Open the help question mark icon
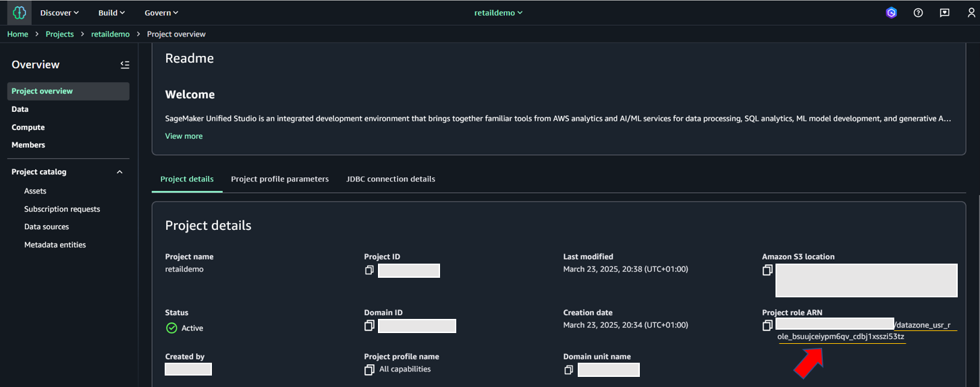The width and height of the screenshot is (980, 387). point(918,13)
